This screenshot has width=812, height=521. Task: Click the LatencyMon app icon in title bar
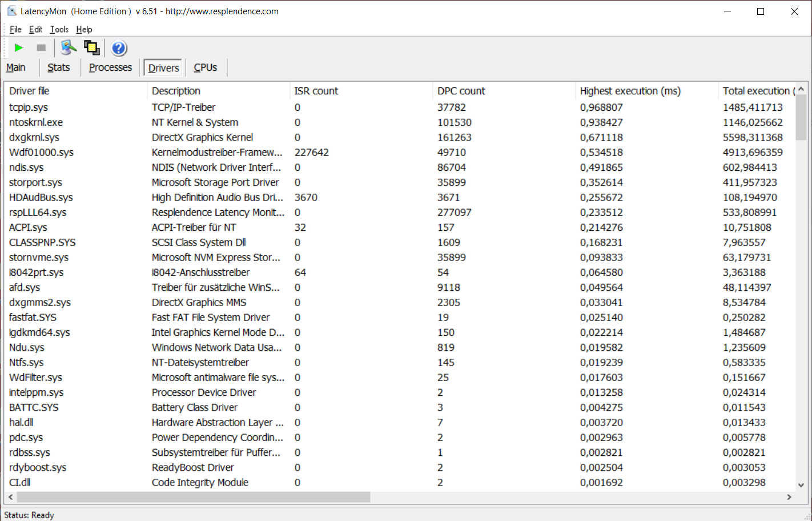tap(11, 11)
